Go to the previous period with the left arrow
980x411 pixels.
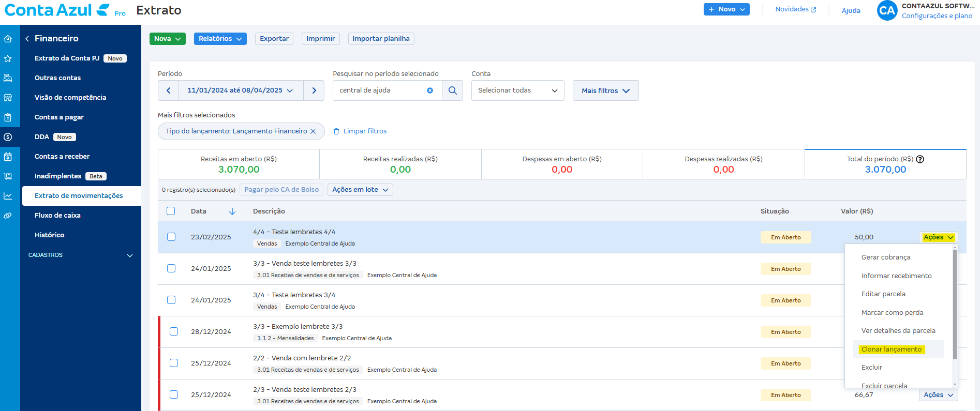[168, 90]
